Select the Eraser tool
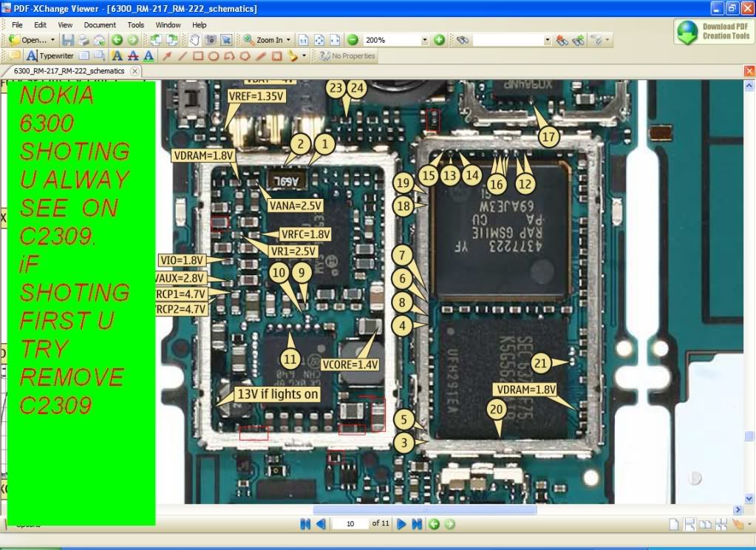This screenshot has height=550, width=756. coord(276,56)
